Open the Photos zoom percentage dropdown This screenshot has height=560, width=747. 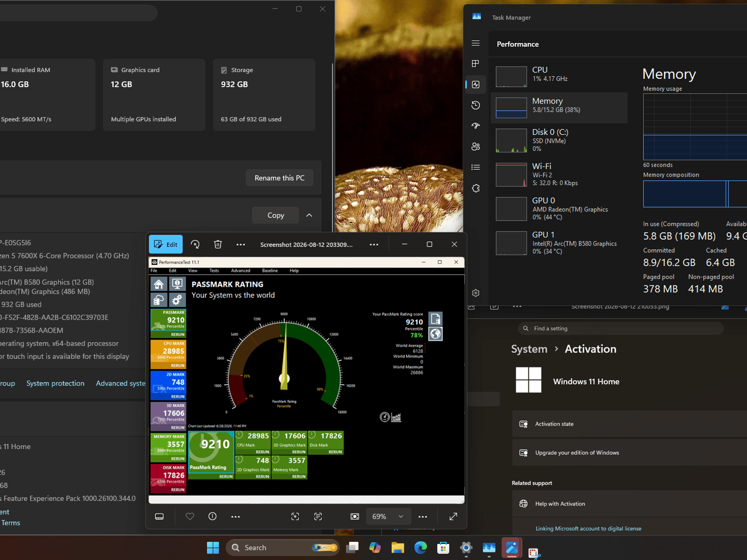(388, 516)
